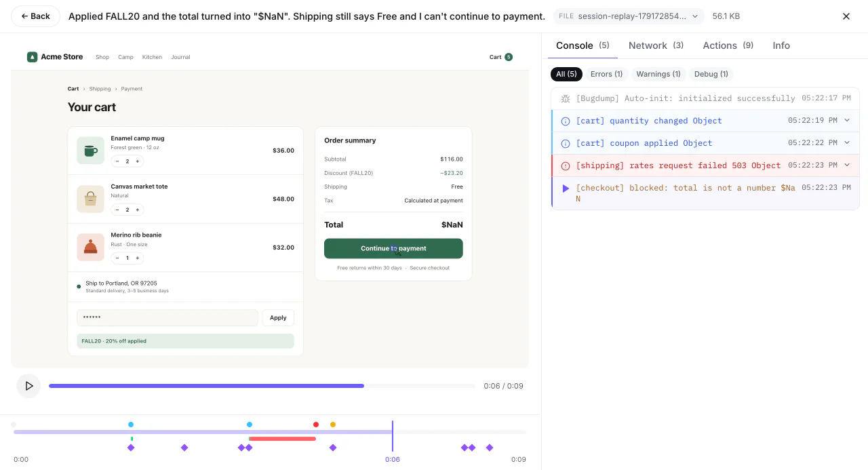Click the 56.1 KB file size

tap(726, 16)
